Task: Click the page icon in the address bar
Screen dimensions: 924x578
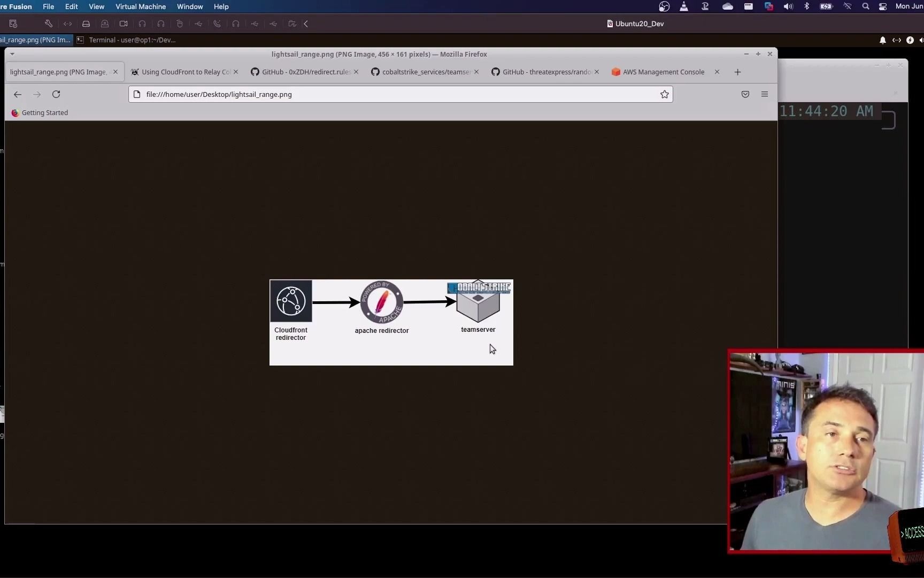Action: pos(137,94)
